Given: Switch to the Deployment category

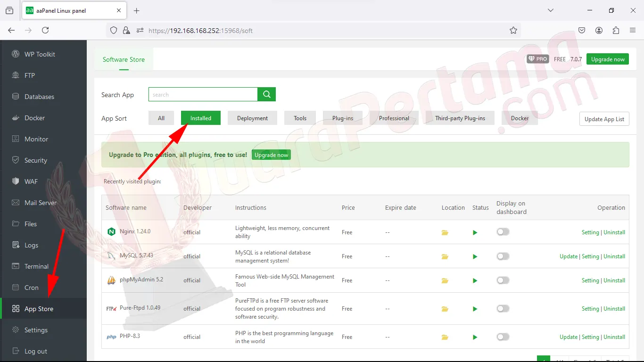Looking at the screenshot, I should (252, 118).
